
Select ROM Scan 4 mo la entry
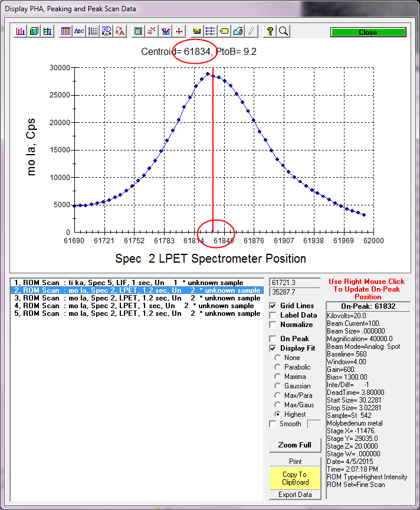click(134, 306)
